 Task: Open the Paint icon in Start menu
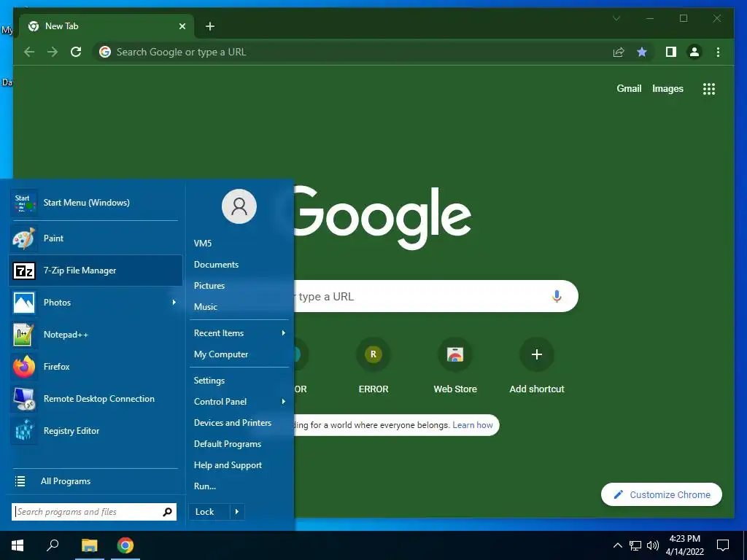[24, 238]
